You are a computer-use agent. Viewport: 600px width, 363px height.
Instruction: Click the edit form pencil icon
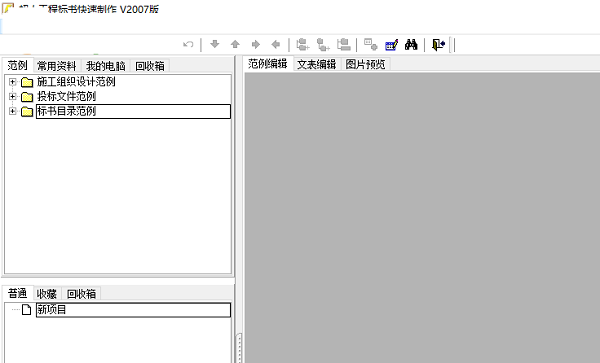[391, 45]
